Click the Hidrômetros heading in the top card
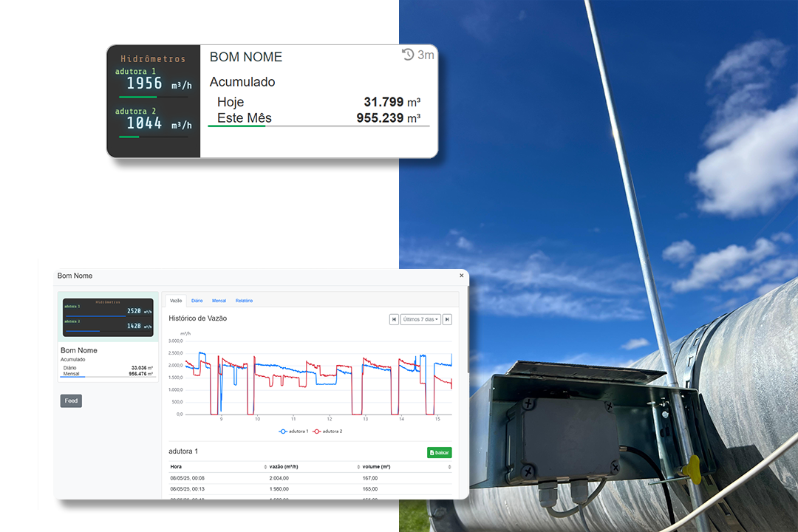Screen dimensions: 798x532 pyautogui.click(x=153, y=58)
